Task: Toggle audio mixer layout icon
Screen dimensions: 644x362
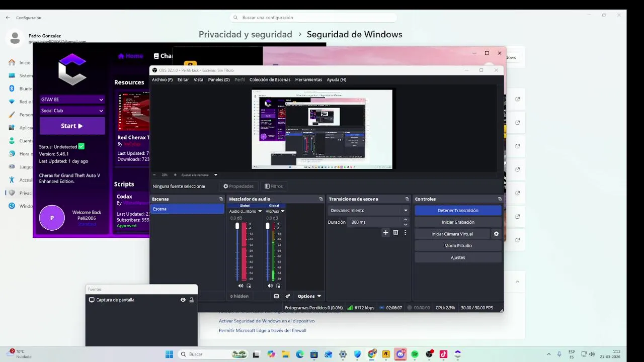Action: (x=276, y=296)
